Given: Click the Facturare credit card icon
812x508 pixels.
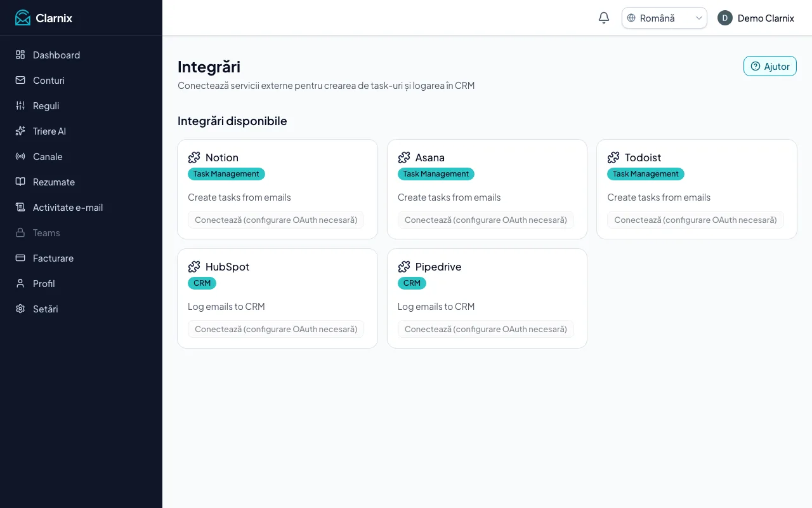Looking at the screenshot, I should pyautogui.click(x=20, y=258).
